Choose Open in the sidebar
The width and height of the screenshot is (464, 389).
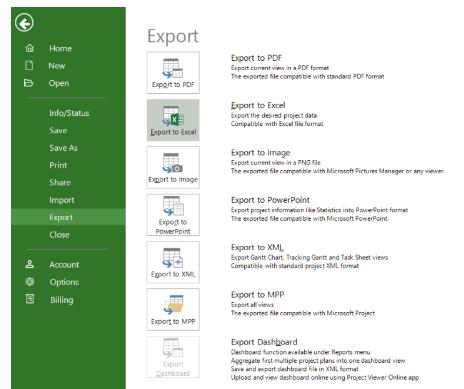tap(59, 83)
